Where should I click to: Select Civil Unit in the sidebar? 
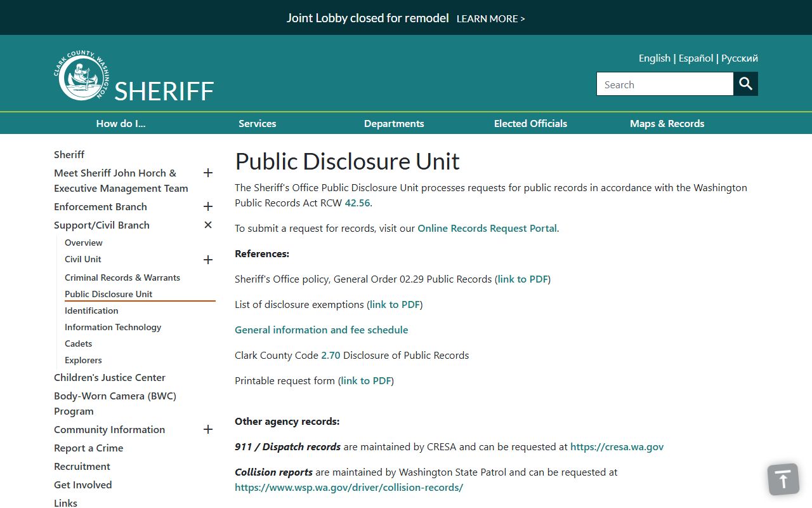point(83,259)
